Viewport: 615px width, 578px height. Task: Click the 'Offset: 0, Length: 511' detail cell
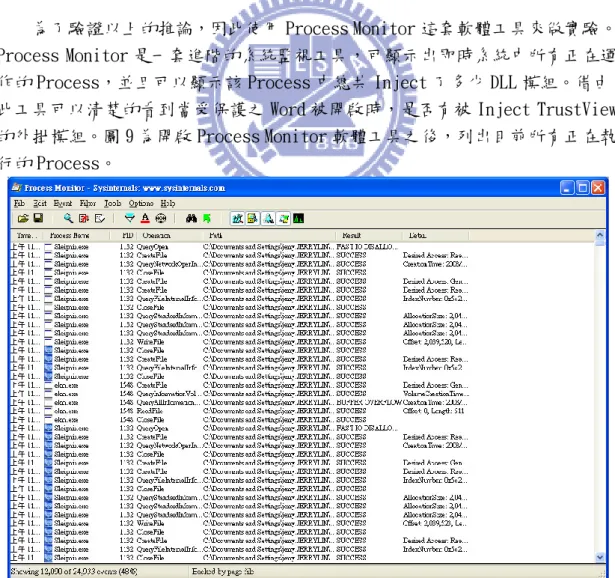433,411
